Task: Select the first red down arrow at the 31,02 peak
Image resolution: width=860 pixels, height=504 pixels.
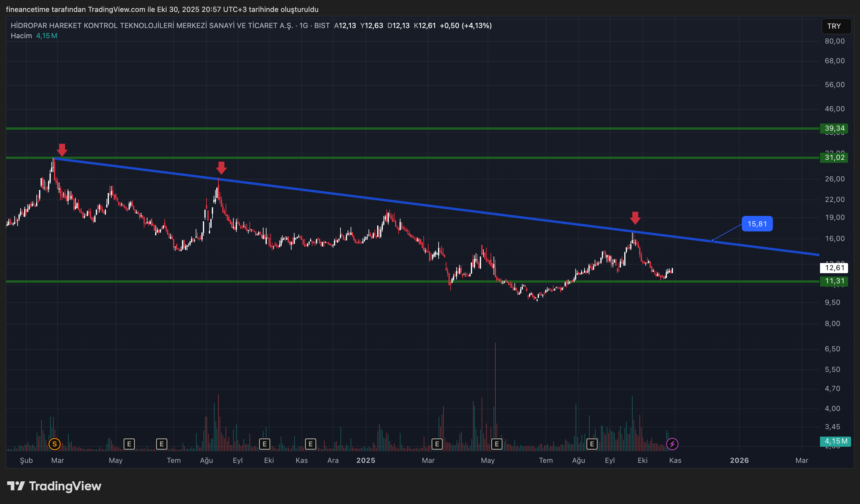Action: (x=62, y=150)
